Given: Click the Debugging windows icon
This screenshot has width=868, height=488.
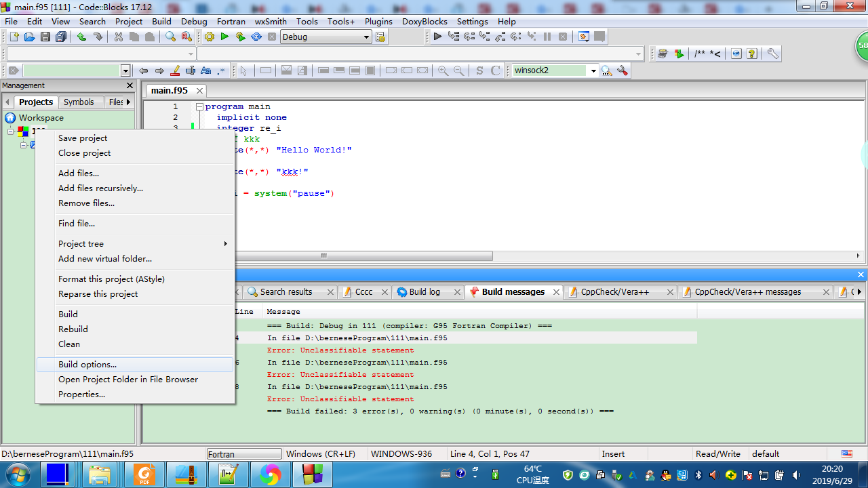Looking at the screenshot, I should 584,37.
